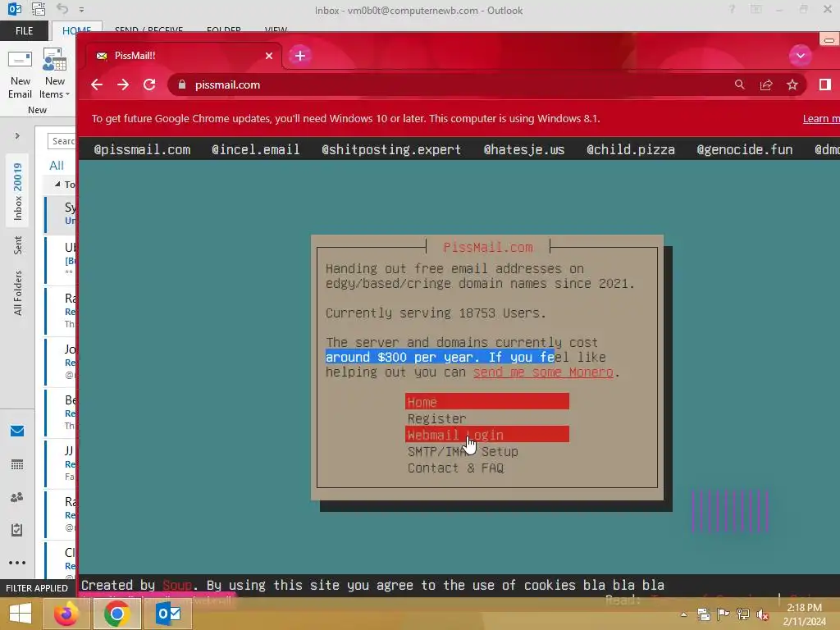Open Chrome tab search dropdown
Screen dimensions: 840x630
coord(801,56)
